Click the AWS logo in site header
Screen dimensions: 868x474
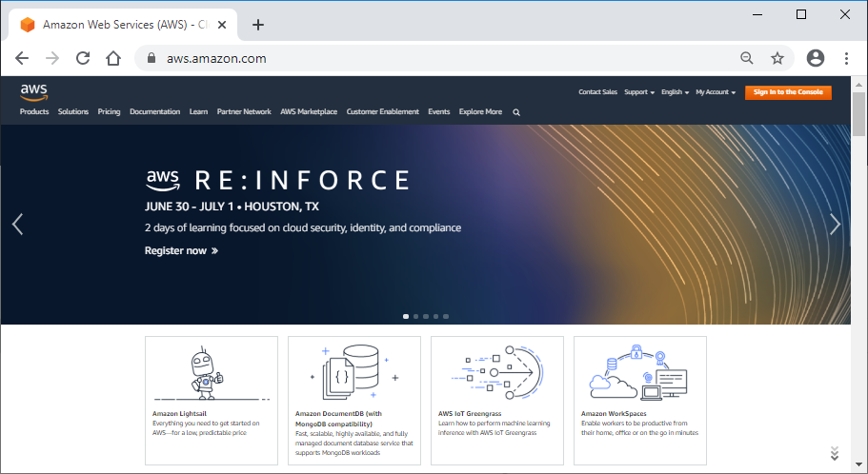point(33,92)
